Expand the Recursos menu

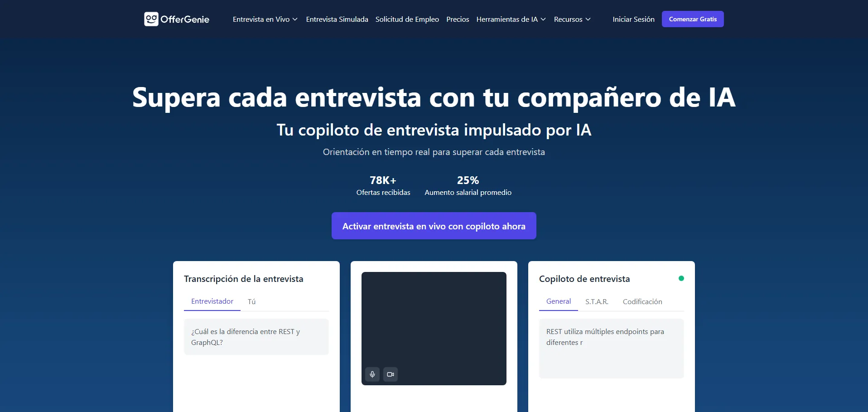click(x=572, y=19)
